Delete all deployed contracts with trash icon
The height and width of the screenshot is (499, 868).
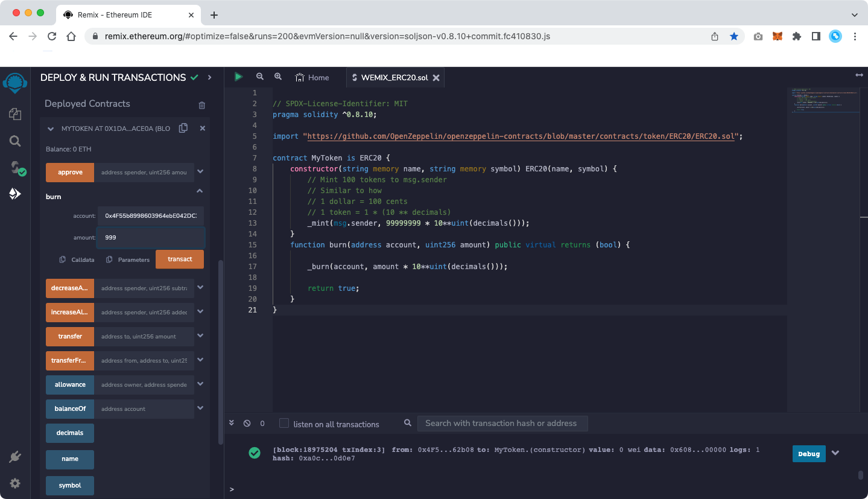pos(202,105)
